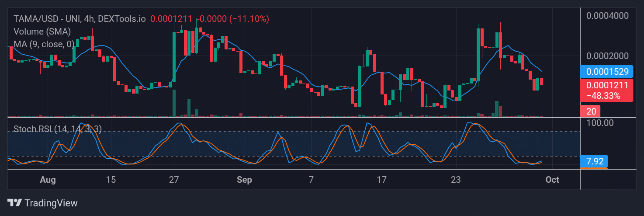Select the red volume label showing 20
The height and width of the screenshot is (216, 644).
tap(590, 111)
